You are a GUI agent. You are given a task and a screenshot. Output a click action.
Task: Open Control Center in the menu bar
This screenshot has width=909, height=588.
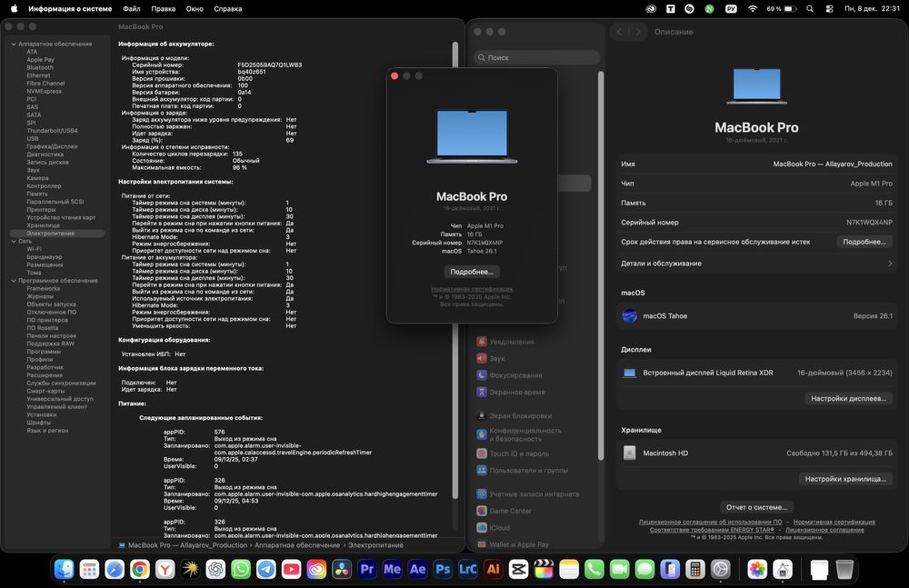pyautogui.click(x=830, y=9)
